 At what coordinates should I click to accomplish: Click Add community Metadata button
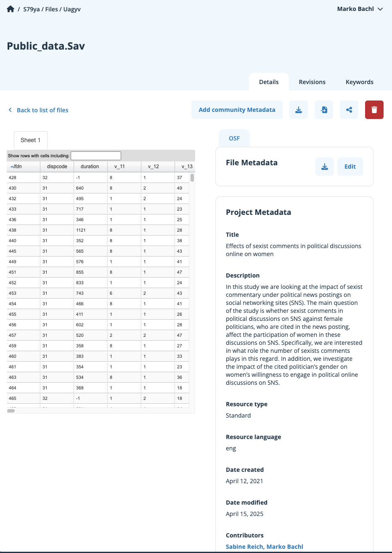tap(237, 110)
